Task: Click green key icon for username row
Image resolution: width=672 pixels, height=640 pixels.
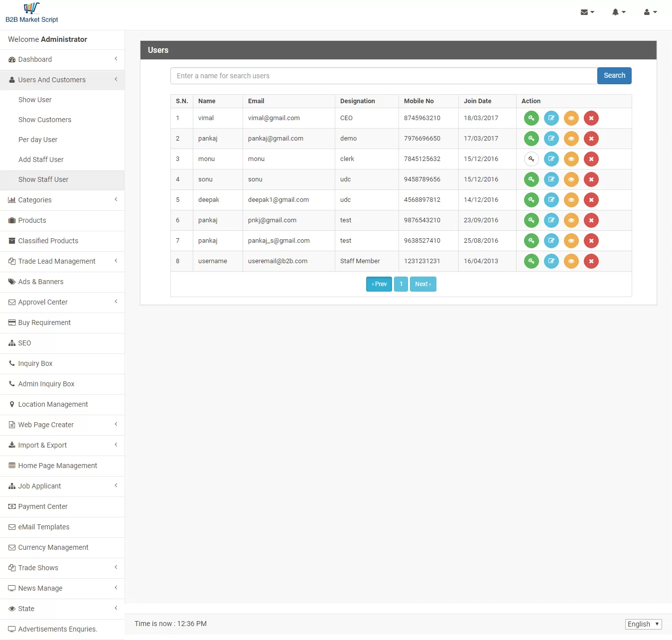Action: 532,261
